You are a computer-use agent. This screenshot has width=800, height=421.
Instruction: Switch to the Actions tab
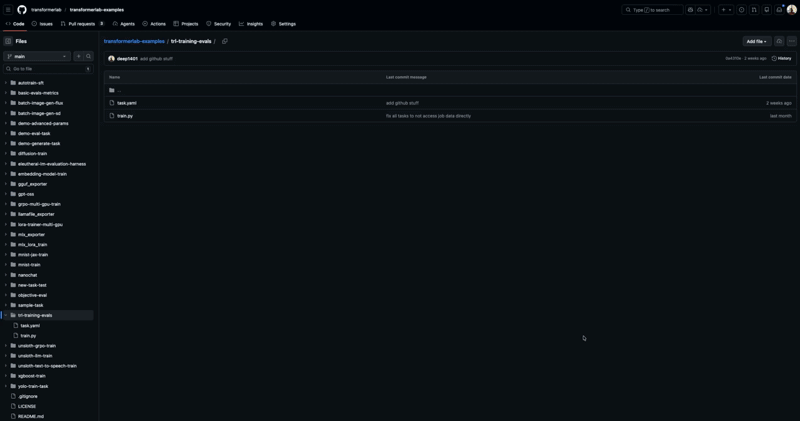tap(154, 24)
